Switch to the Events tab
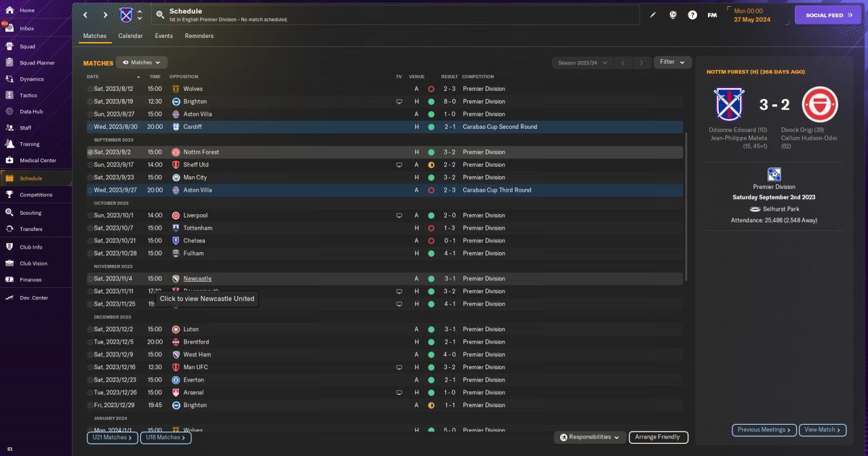This screenshot has height=456, width=868. point(163,36)
